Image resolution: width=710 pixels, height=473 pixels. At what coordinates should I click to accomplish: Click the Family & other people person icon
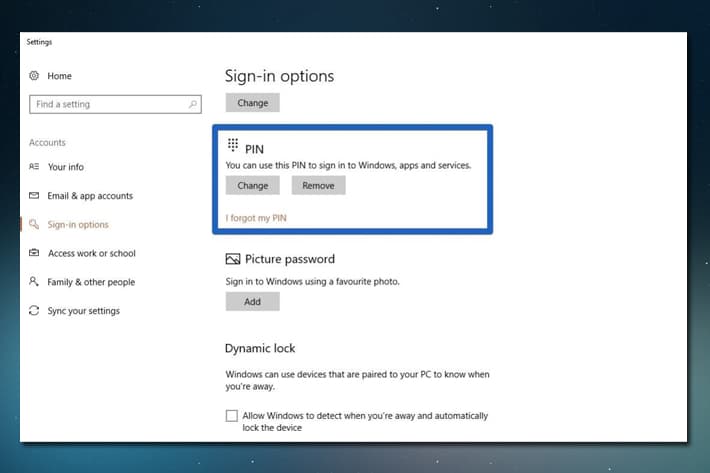click(34, 282)
